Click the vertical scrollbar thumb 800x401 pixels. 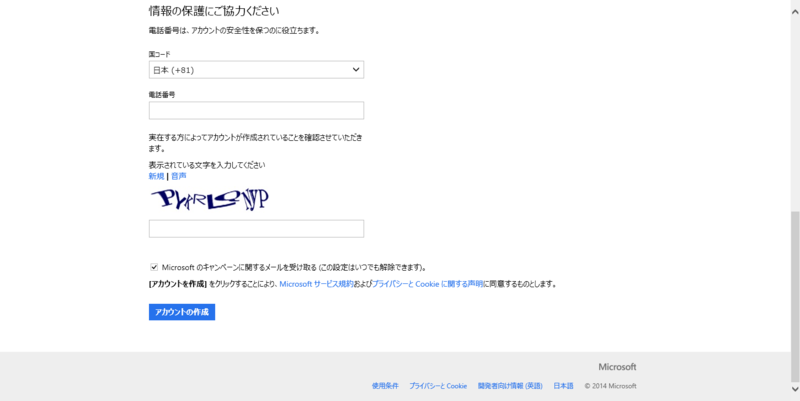pos(795,296)
